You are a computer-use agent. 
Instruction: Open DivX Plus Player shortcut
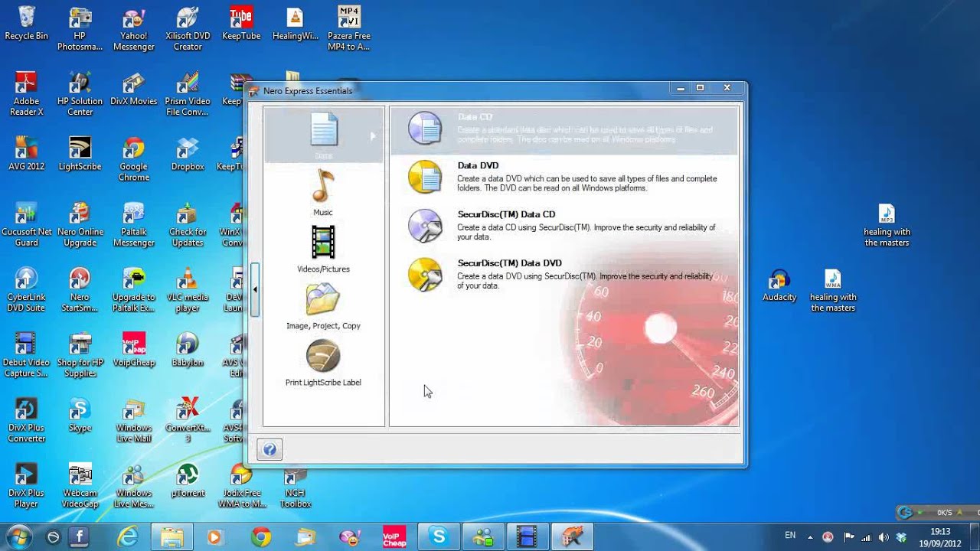coord(26,484)
